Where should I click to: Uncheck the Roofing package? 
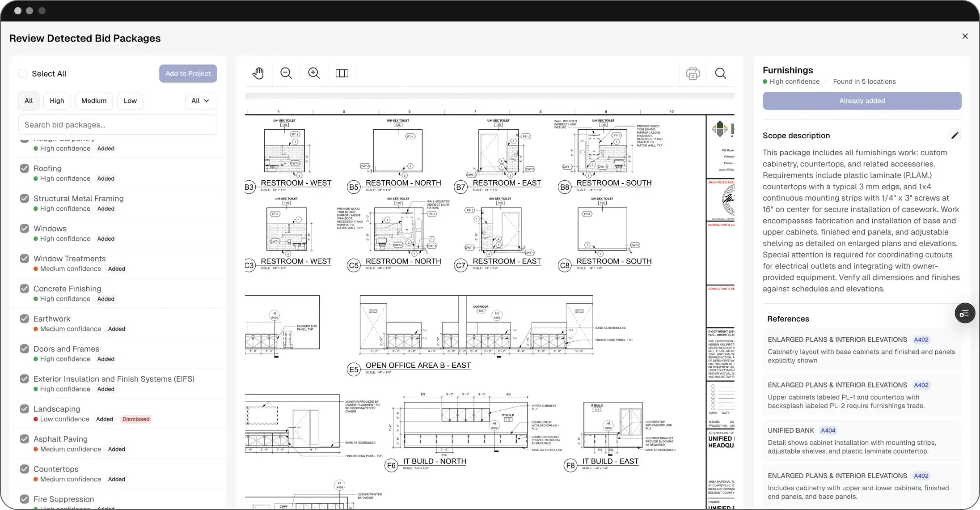tap(25, 168)
